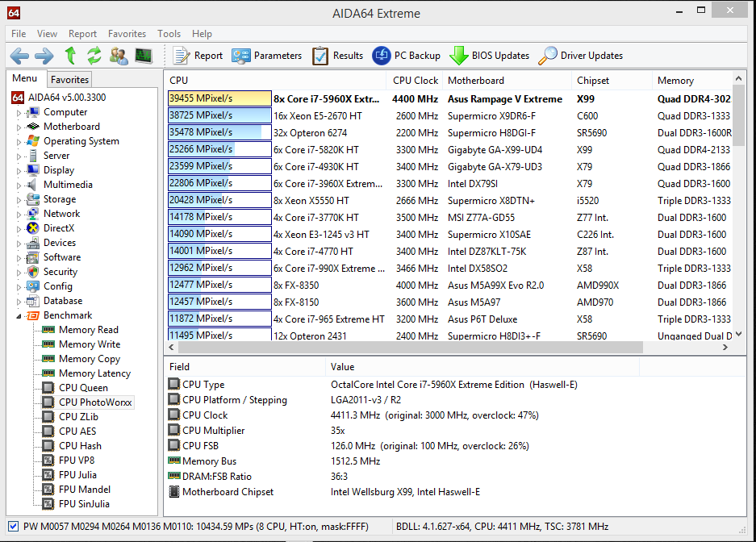Click the Field column header

pos(245,367)
